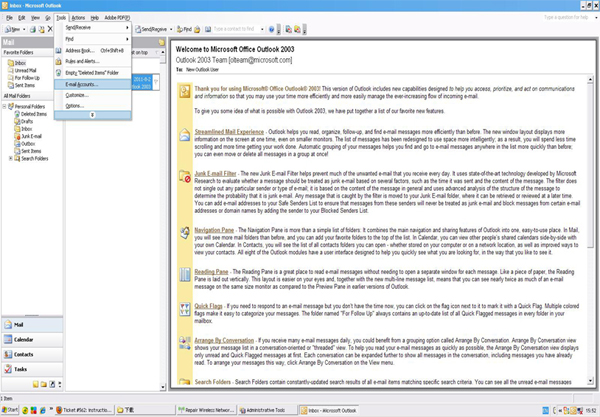The image size is (600, 417).
Task: Click the reading pane vertical scrollbar
Action: click(x=590, y=230)
